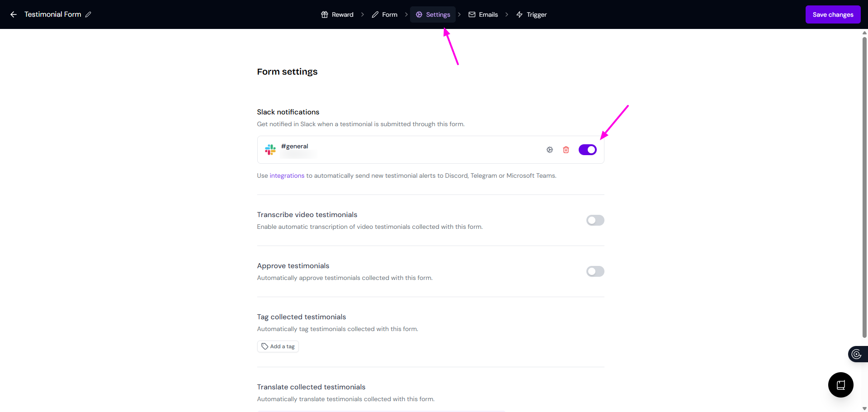
Task: Click the Add a tag button
Action: click(278, 346)
